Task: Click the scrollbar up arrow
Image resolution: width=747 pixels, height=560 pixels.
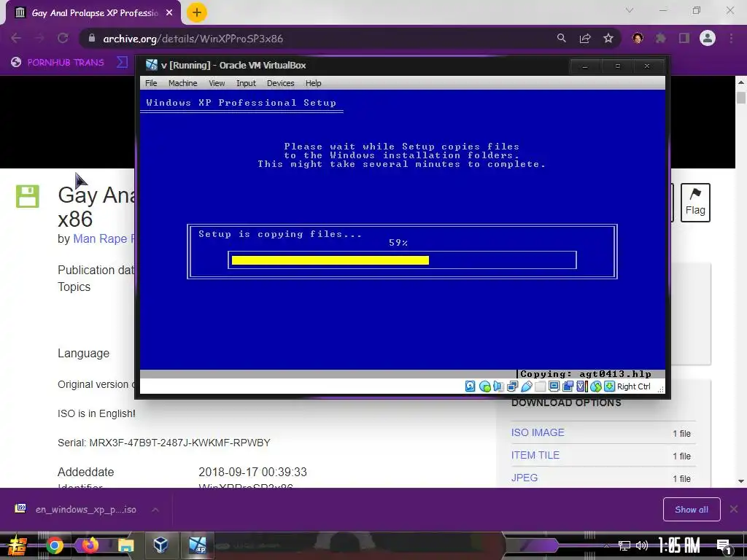Action: (x=741, y=82)
